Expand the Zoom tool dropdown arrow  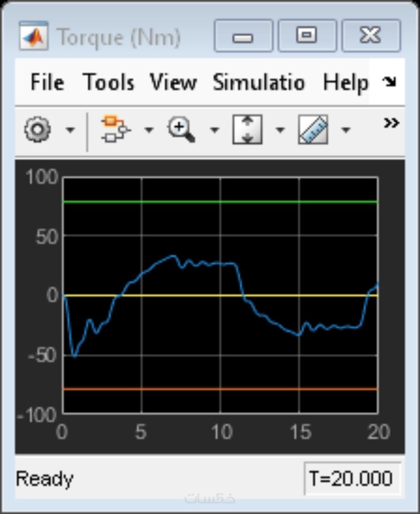pos(215,130)
